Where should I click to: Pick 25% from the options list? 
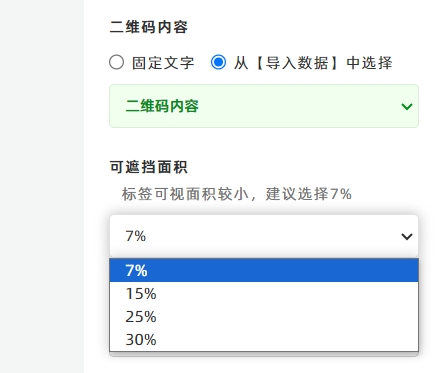coord(264,316)
